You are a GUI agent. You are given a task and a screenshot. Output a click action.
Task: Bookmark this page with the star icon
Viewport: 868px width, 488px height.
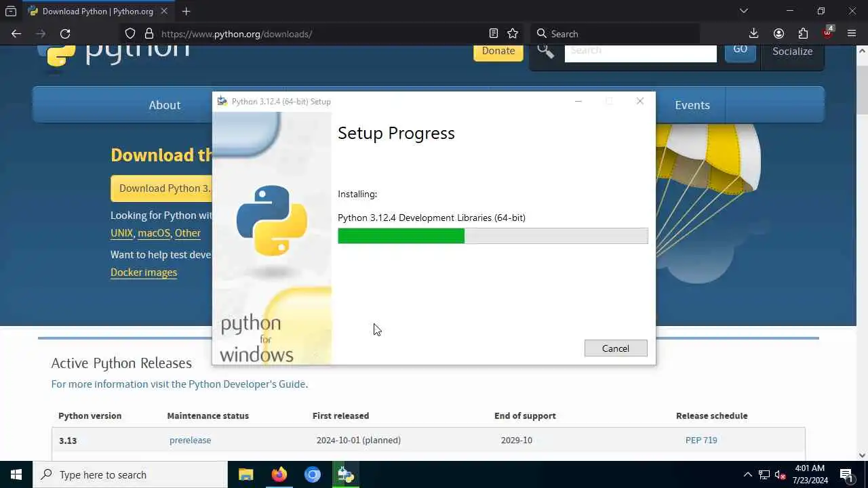(513, 34)
